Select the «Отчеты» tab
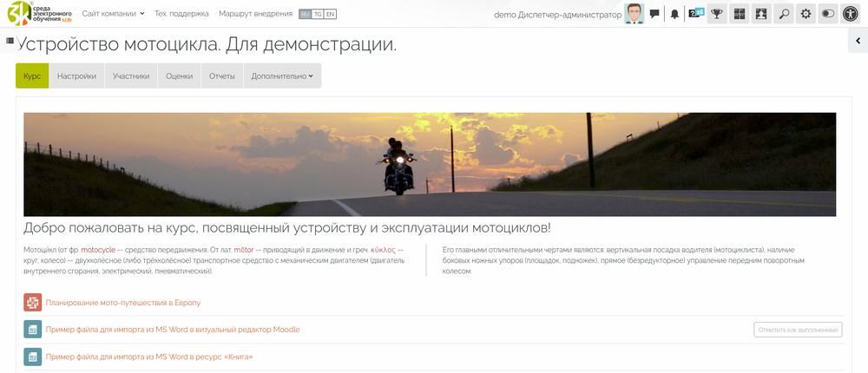The height and width of the screenshot is (373, 868). coord(222,75)
